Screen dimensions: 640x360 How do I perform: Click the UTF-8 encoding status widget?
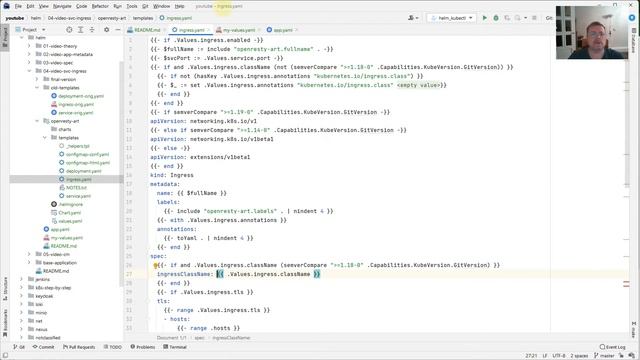[559, 356]
